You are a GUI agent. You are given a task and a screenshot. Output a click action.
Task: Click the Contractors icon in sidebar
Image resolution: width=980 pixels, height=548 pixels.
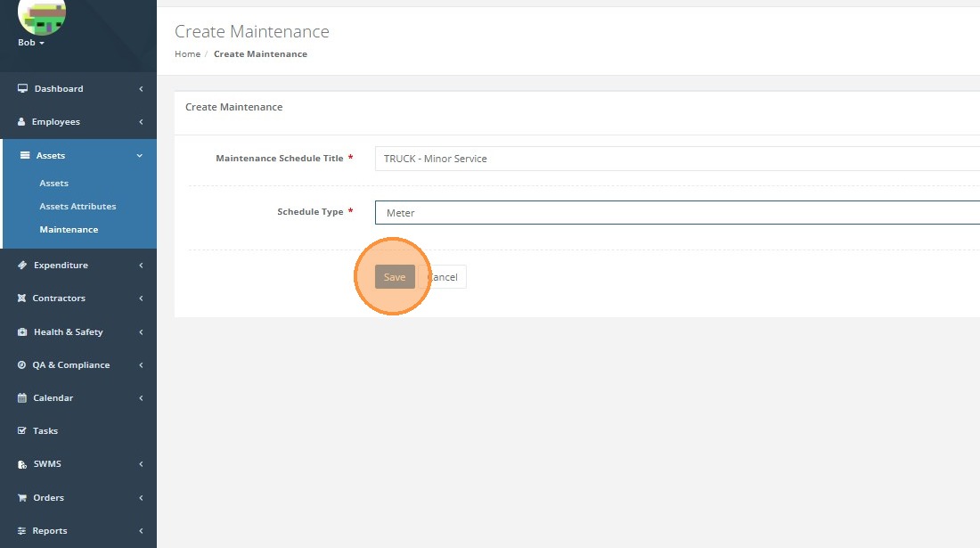click(x=22, y=299)
